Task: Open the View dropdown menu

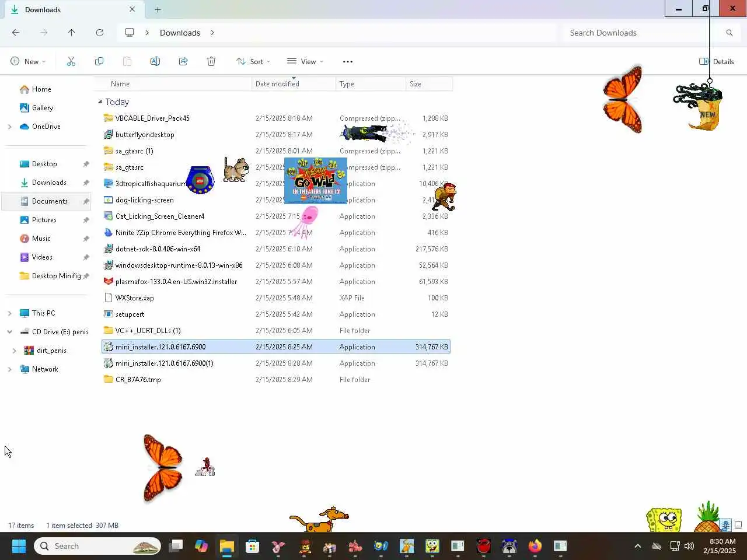Action: 305,61
